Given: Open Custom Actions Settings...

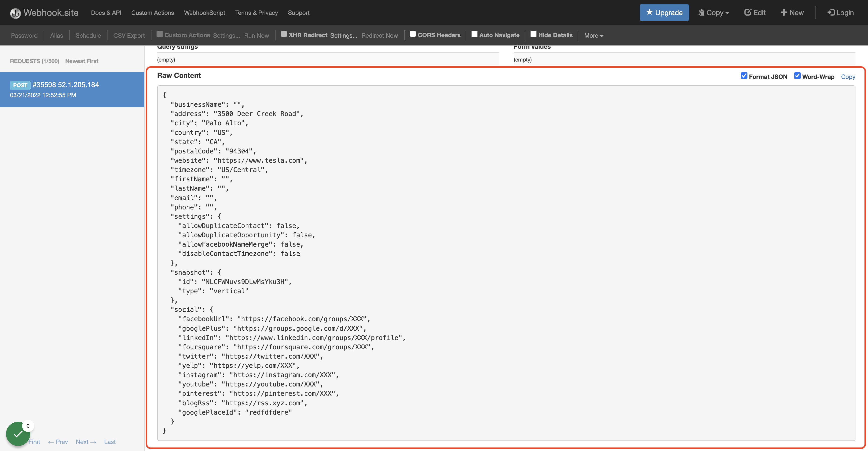Looking at the screenshot, I should coord(227,35).
